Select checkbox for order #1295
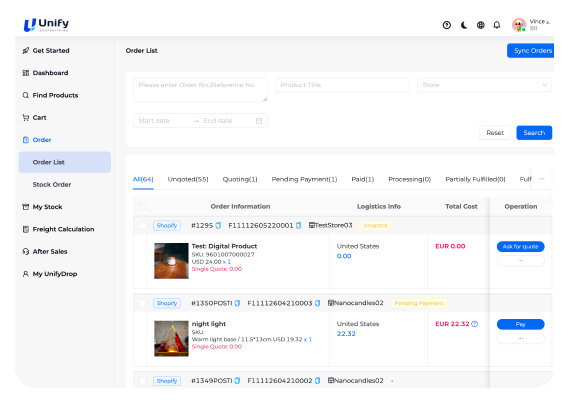569x403 pixels. [x=142, y=225]
